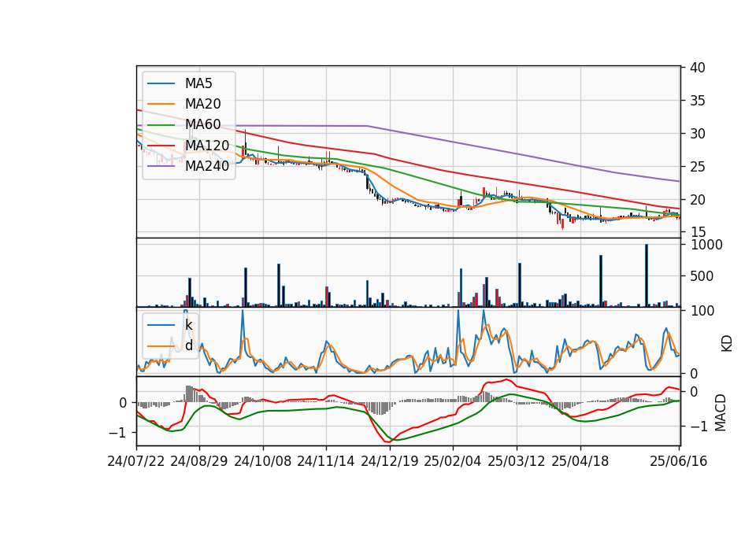The image size is (756, 543).
Task: Click the blue MA5 legend line sample
Action: 161,83
